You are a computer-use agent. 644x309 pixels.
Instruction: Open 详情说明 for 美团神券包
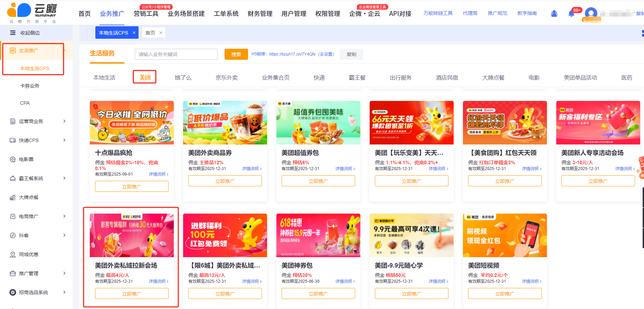345,281
